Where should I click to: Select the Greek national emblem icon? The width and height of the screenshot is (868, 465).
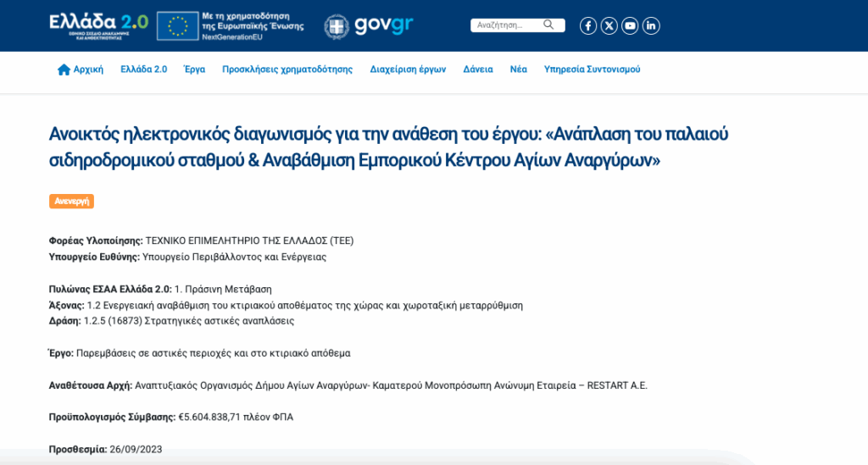point(337,26)
